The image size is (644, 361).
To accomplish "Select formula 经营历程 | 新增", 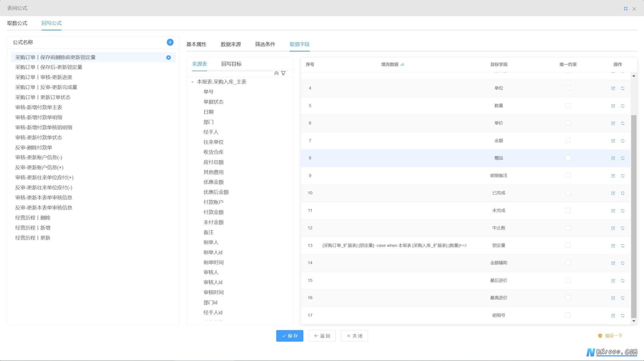I will coord(33,228).
